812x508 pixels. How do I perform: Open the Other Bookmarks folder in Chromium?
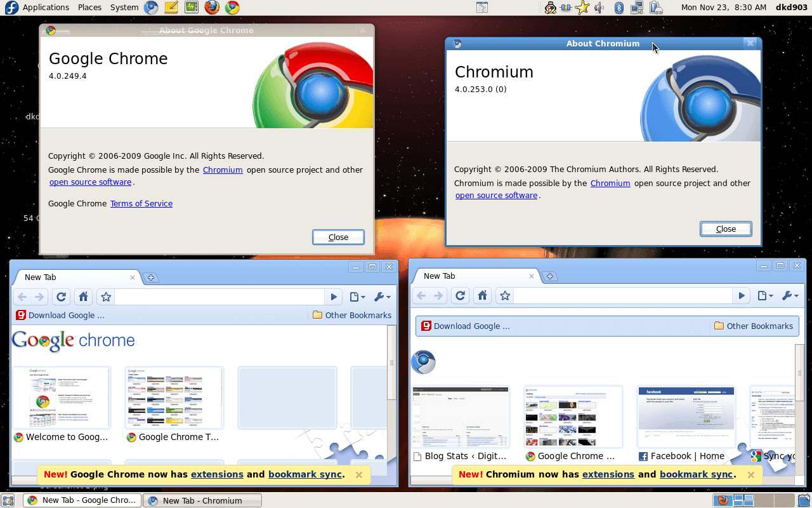754,326
